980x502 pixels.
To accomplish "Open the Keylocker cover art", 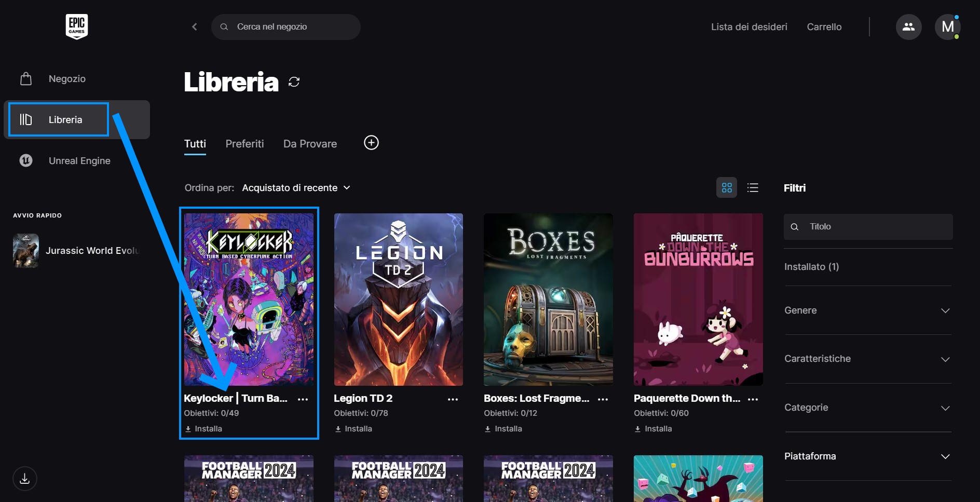I will (x=249, y=299).
